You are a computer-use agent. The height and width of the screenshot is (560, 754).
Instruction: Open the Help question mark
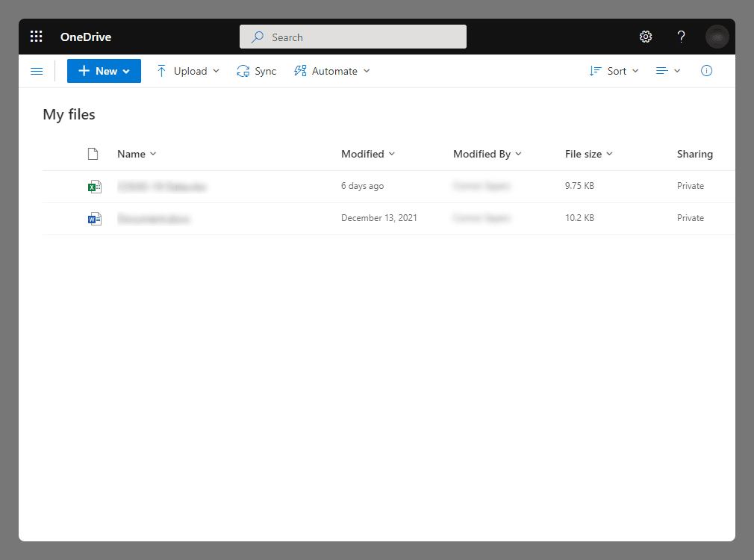pos(681,37)
